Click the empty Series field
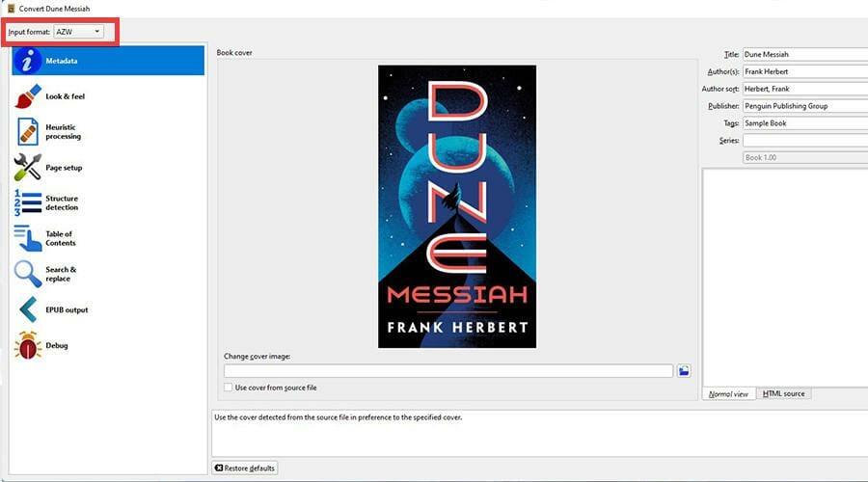The width and height of the screenshot is (868, 482). [x=805, y=141]
